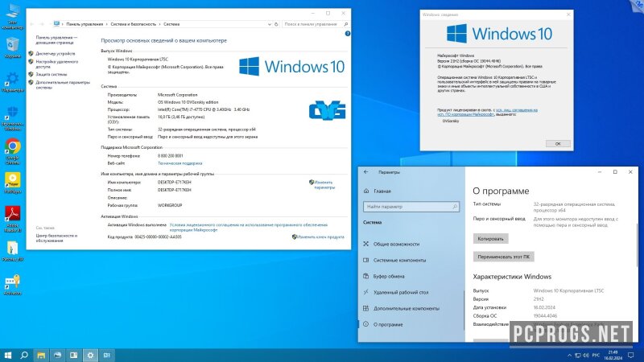The width and height of the screenshot is (644, 362).
Task: Launch the PotPlayer desktop shortcut
Action: coord(12,183)
